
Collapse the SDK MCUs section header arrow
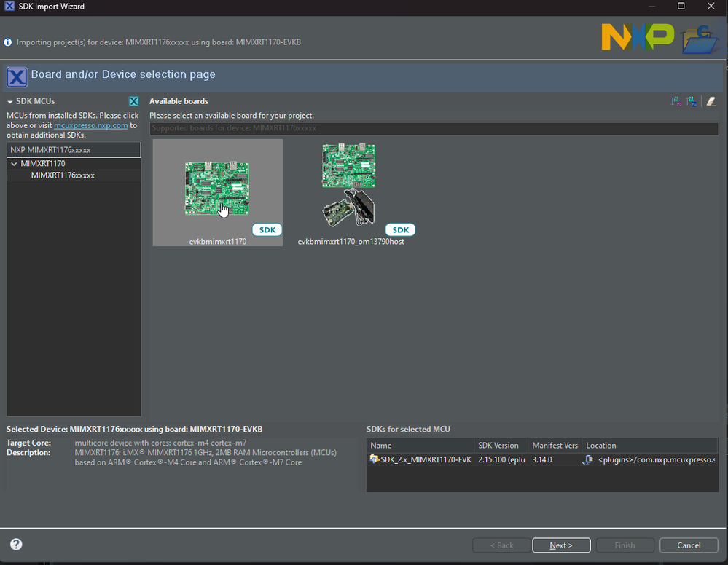click(9, 101)
